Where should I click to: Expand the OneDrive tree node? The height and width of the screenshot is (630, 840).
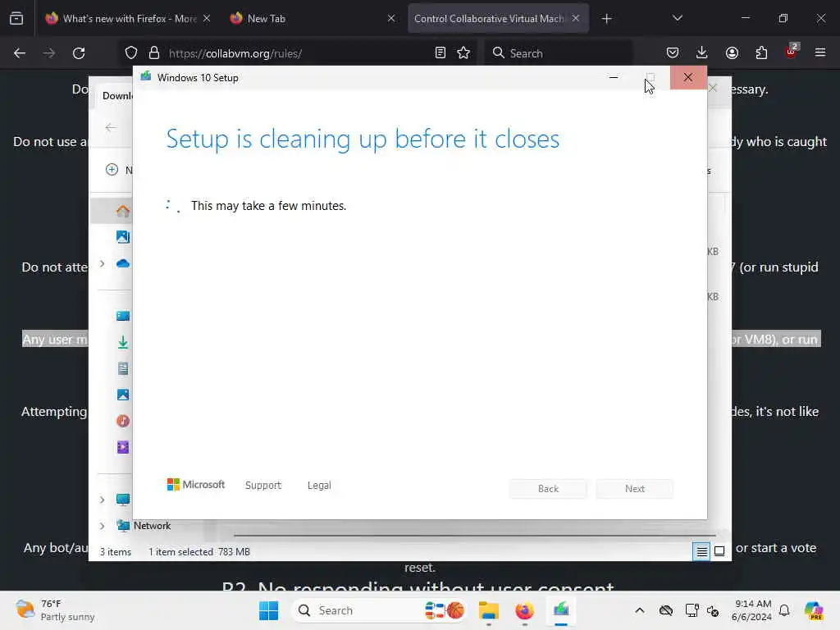(102, 263)
